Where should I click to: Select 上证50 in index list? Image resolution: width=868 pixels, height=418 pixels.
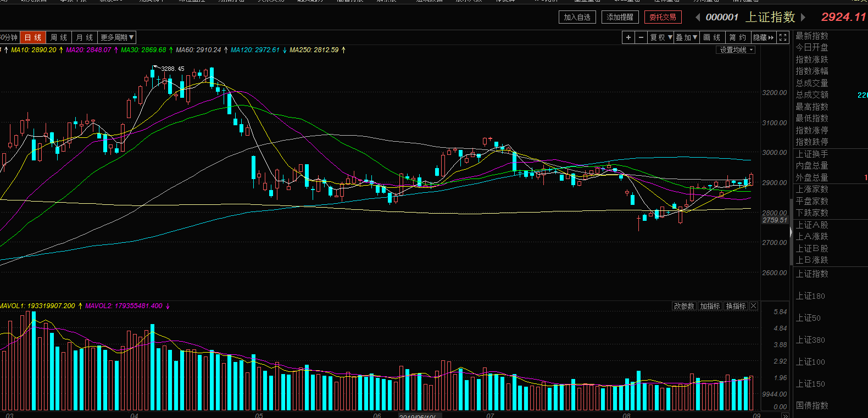[808, 318]
